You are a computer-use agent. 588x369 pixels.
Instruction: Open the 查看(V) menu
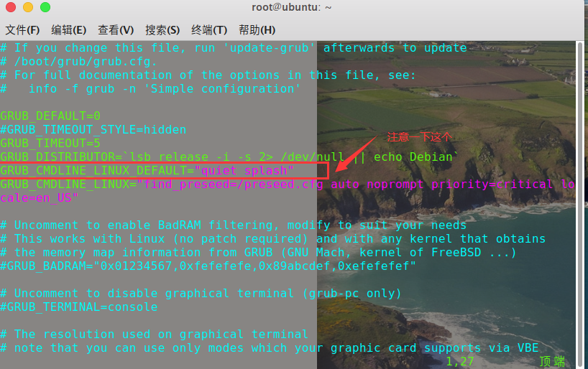tap(116, 30)
